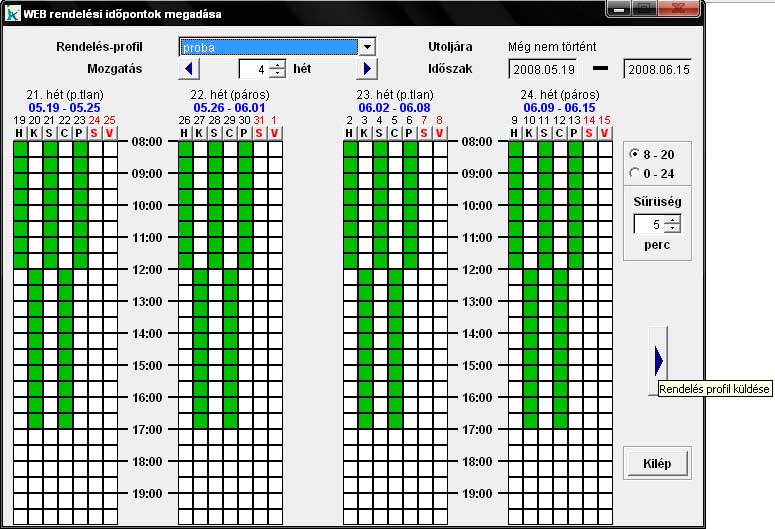This screenshot has width=775, height=529.
Task: Increase the week count spinner
Action: pos(277,65)
